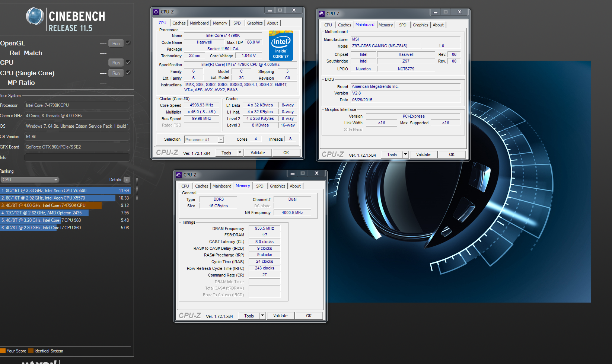Expand Tools dropdown arrow in Memory window
The width and height of the screenshot is (612, 364).
(262, 316)
